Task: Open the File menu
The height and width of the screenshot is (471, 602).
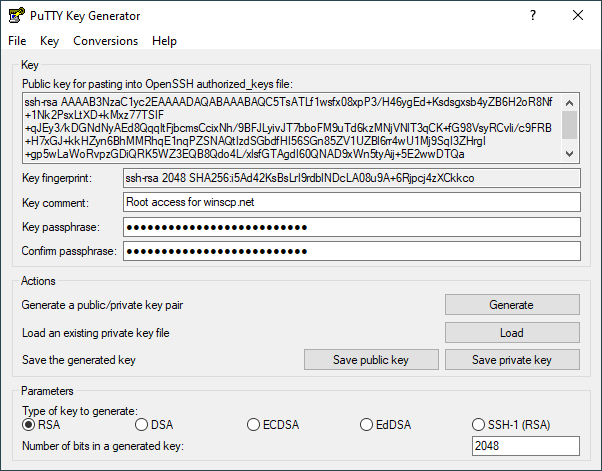Action: tap(17, 41)
